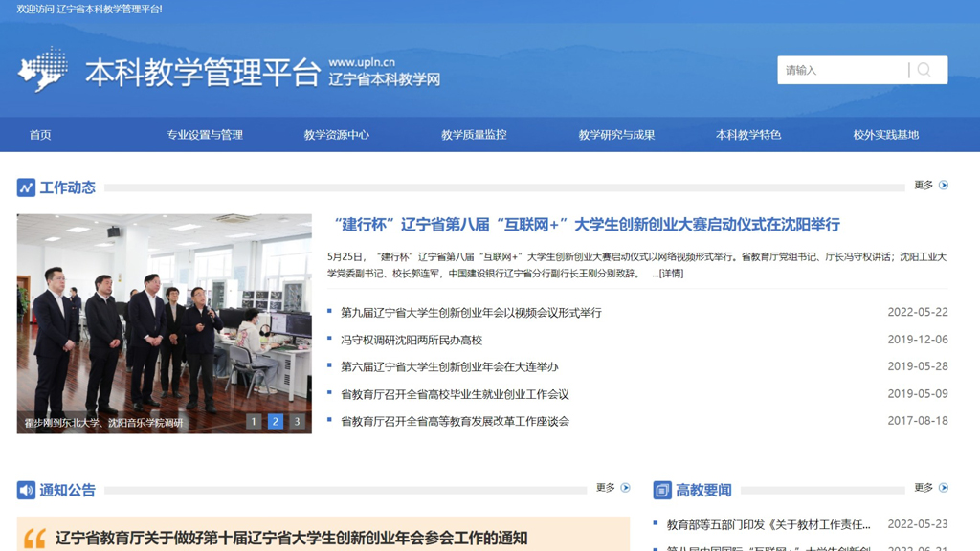The width and height of the screenshot is (980, 551).
Task: Open the 建行杯 headline article
Action: [587, 225]
